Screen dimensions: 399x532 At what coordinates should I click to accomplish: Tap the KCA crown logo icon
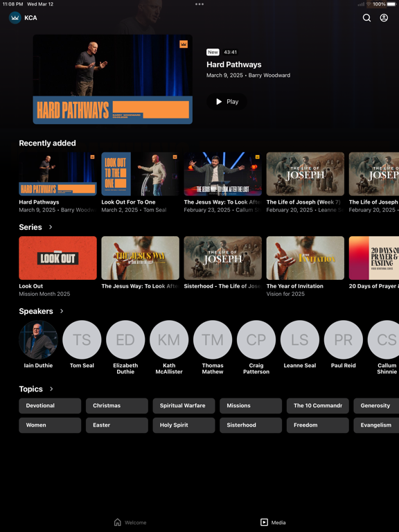click(15, 17)
